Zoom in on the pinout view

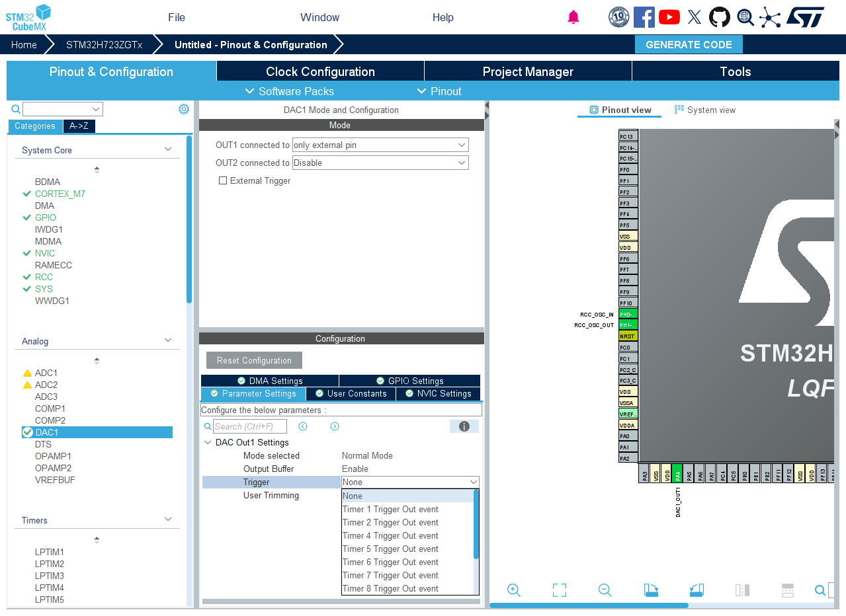pos(514,590)
